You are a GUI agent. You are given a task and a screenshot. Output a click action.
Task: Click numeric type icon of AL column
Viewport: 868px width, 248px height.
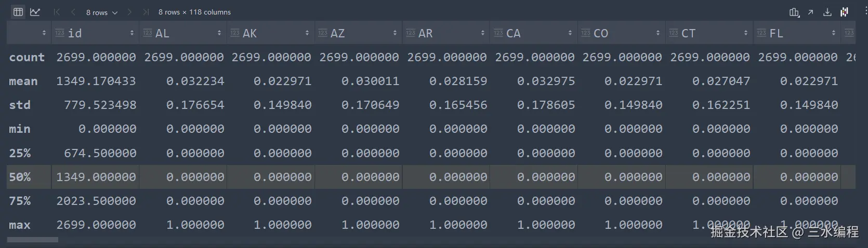(x=148, y=33)
